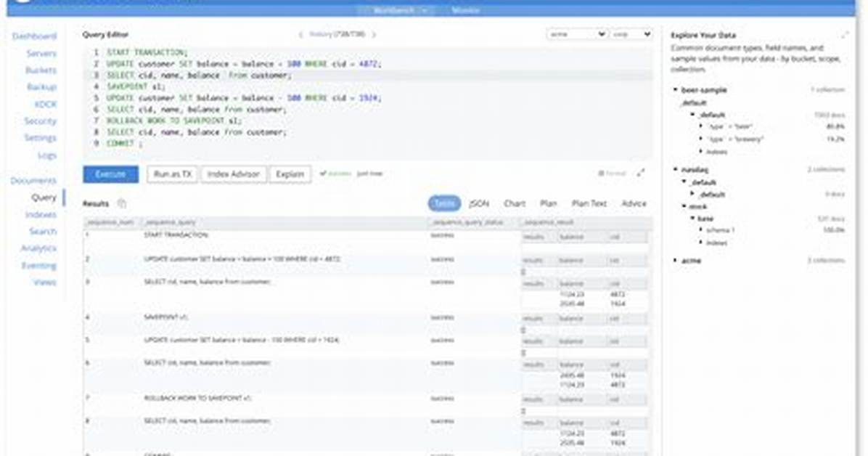The image size is (868, 456).
Task: Switch results view to Chart
Action: (515, 203)
